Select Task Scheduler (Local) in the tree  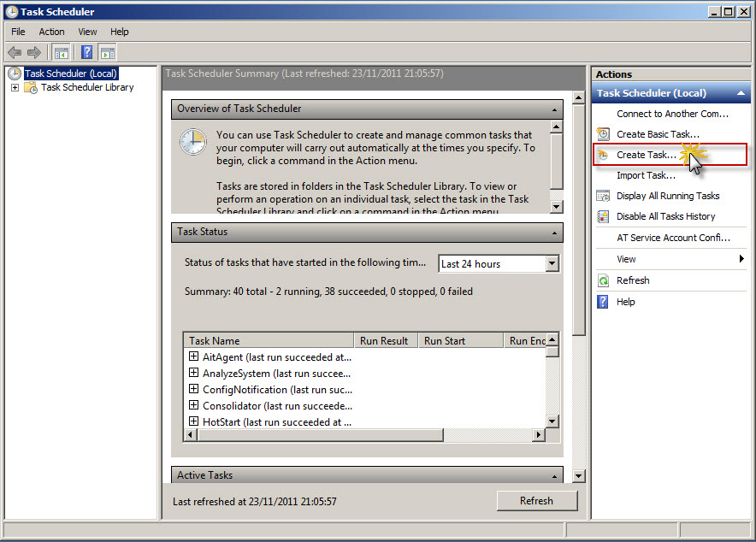(x=71, y=74)
